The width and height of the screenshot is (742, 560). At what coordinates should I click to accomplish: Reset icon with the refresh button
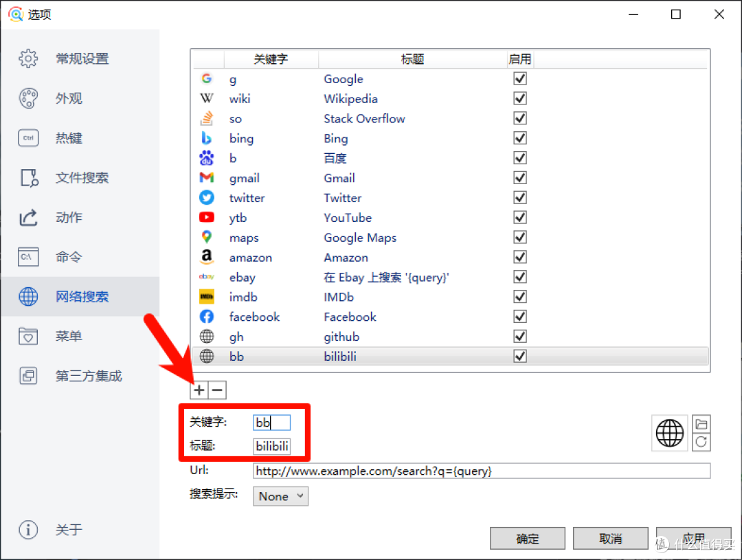[x=701, y=442]
